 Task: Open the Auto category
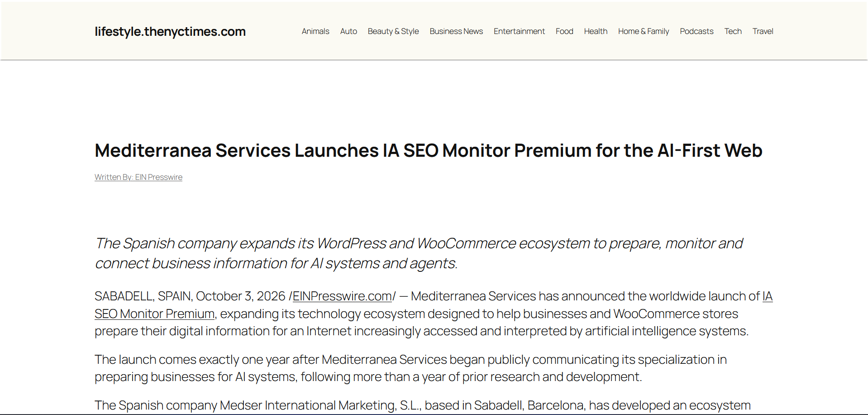click(348, 31)
